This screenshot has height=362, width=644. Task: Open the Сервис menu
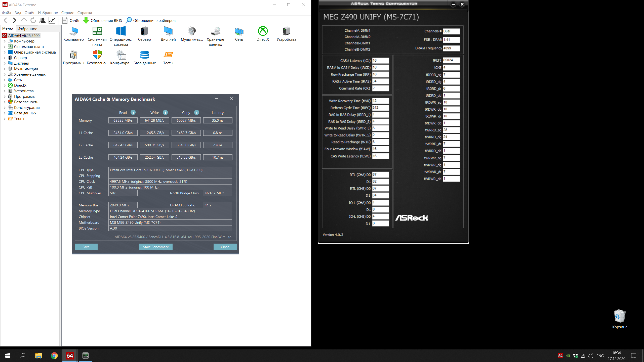click(x=67, y=13)
